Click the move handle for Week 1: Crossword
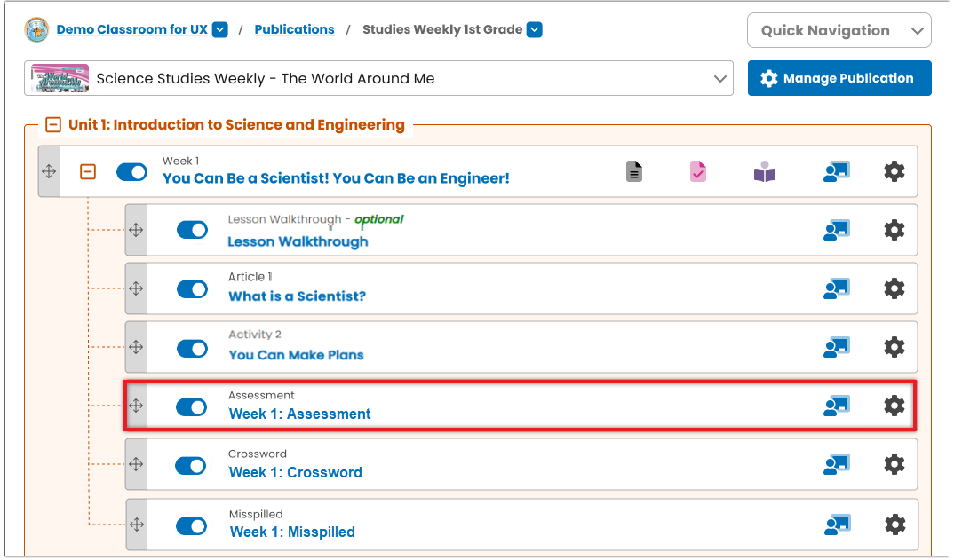 click(136, 464)
